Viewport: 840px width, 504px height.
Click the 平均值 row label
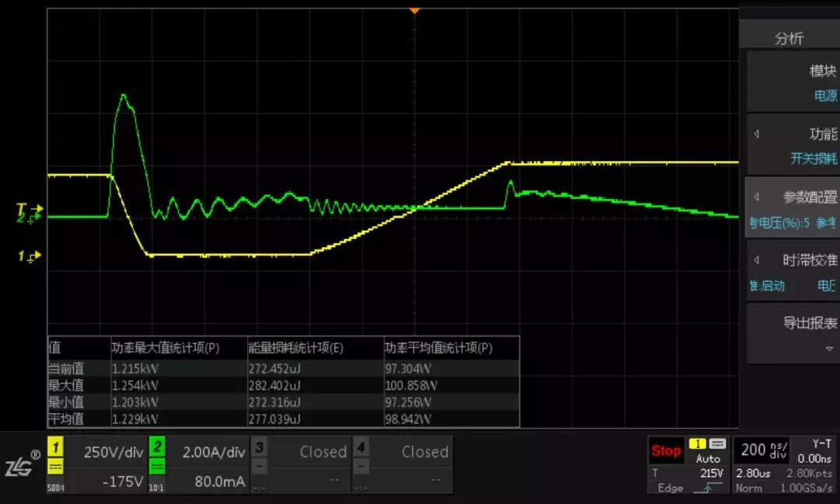click(x=66, y=419)
